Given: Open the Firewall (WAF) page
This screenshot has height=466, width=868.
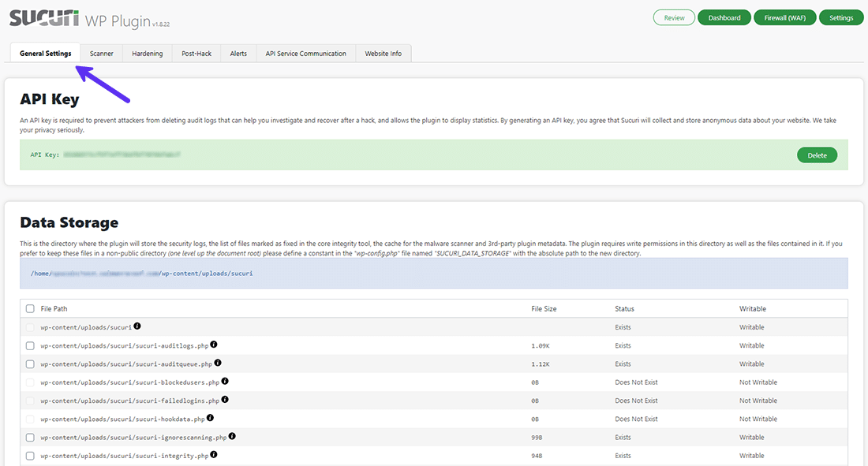Looking at the screenshot, I should tap(784, 17).
